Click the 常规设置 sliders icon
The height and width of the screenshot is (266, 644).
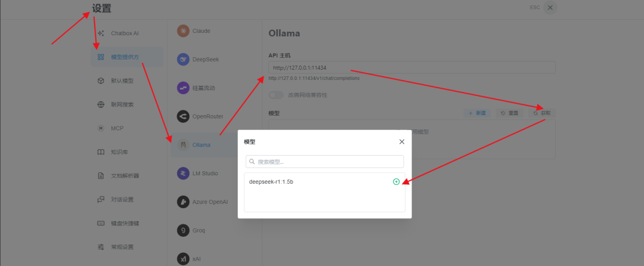coord(101,247)
